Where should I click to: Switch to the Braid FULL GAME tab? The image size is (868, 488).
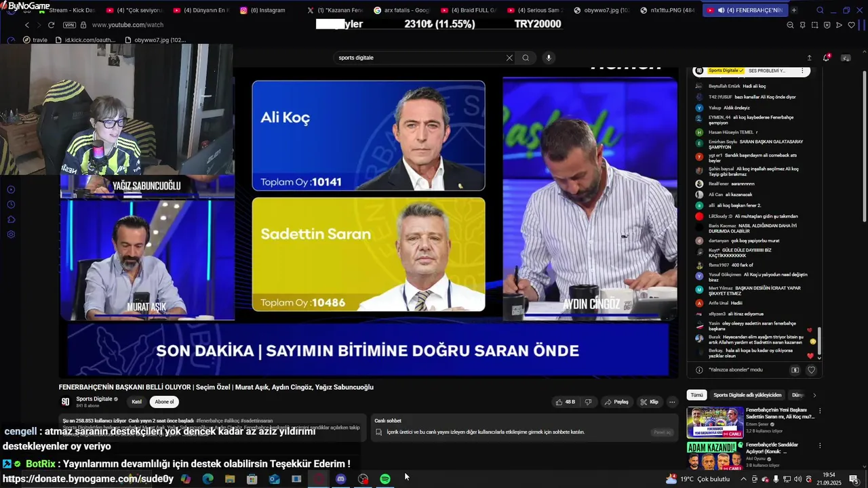pos(468,10)
